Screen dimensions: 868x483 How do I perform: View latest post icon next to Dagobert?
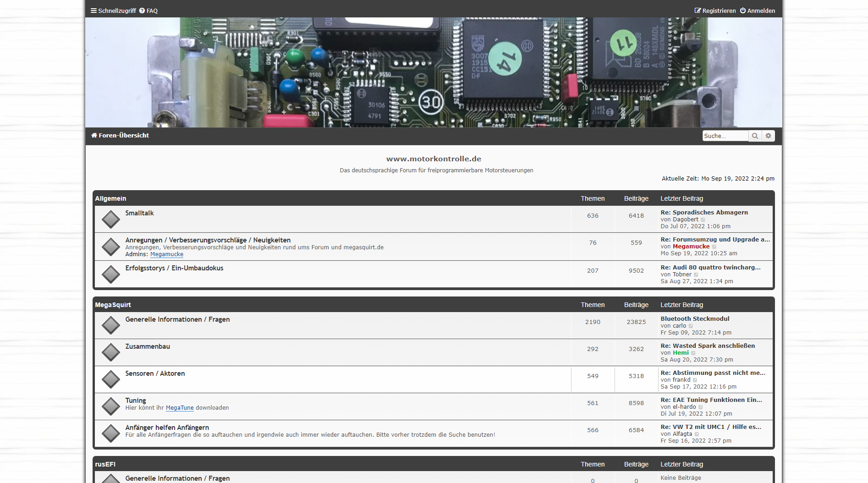(x=703, y=220)
